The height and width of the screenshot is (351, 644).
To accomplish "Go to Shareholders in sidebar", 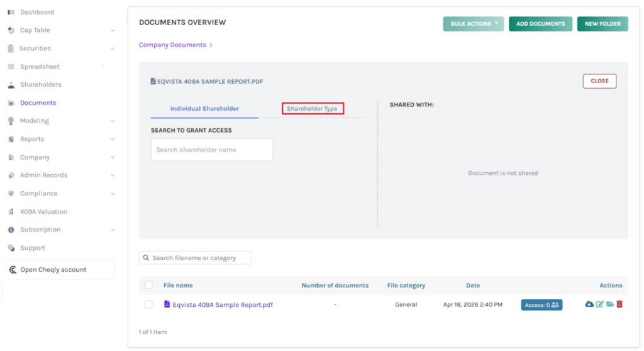I will point(40,84).
